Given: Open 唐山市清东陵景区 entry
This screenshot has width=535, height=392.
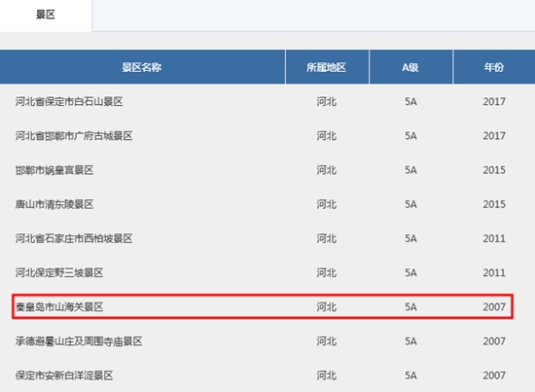Looking at the screenshot, I should click(x=54, y=204).
